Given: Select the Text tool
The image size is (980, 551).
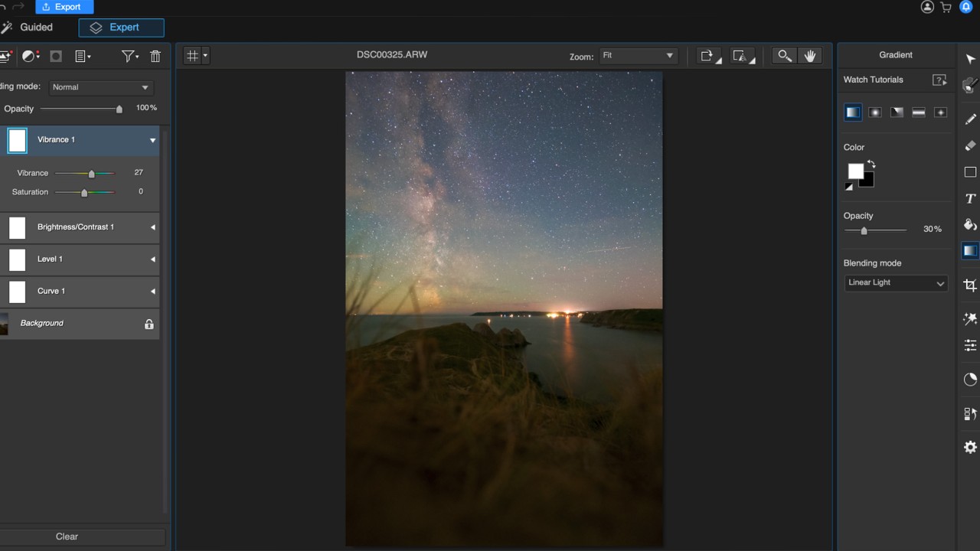Looking at the screenshot, I should (970, 199).
